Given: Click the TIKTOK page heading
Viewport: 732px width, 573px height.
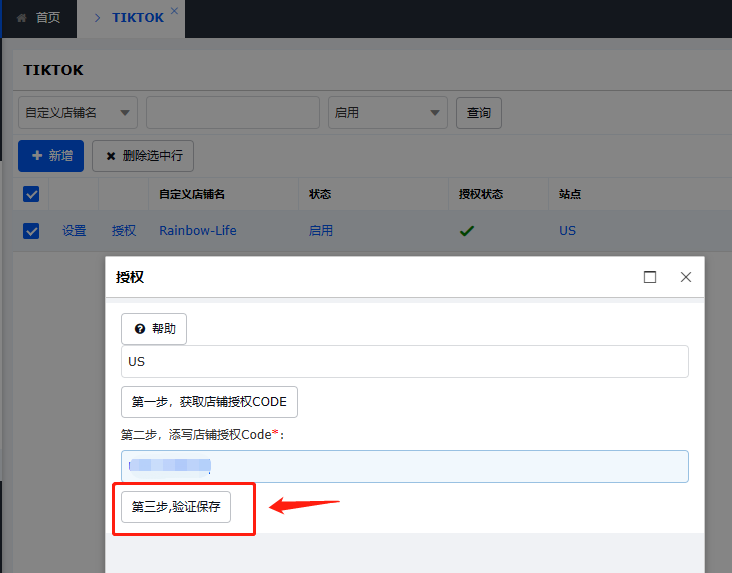Looking at the screenshot, I should 54,70.
